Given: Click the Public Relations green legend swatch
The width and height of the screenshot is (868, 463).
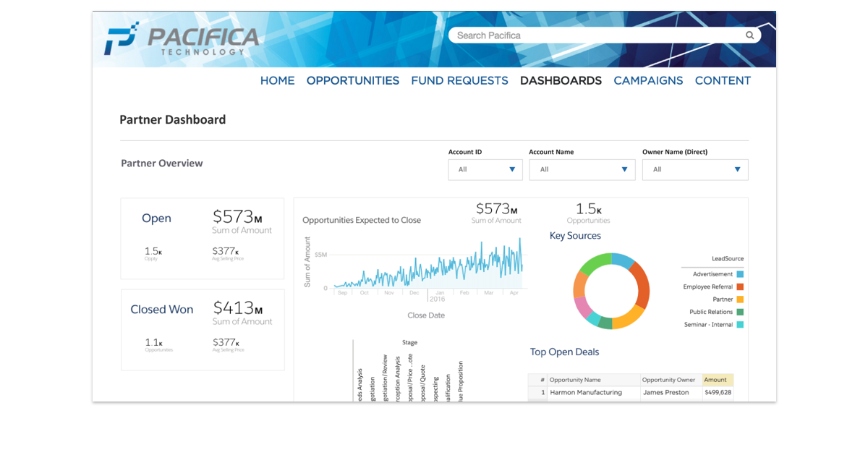Looking at the screenshot, I should [740, 313].
